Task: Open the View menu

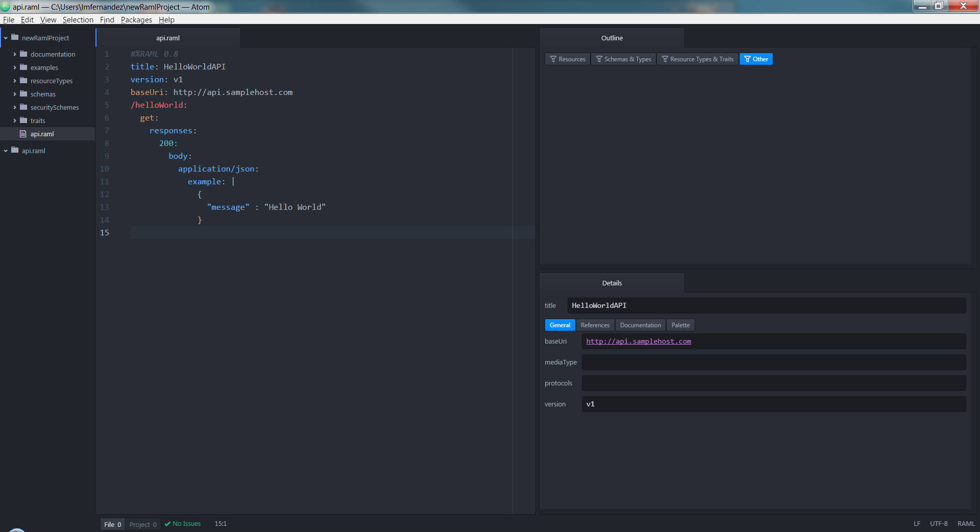Action: pos(48,19)
